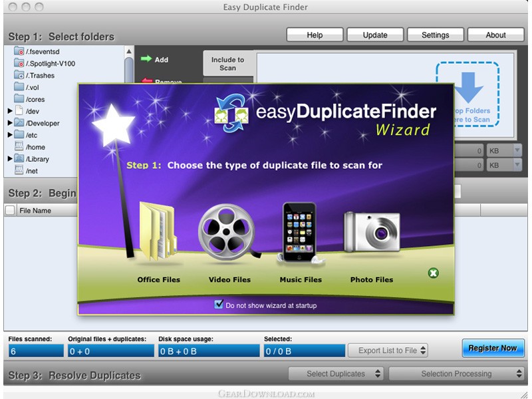
Task: Click the Drop Folders here to Scan area
Action: [x=467, y=94]
